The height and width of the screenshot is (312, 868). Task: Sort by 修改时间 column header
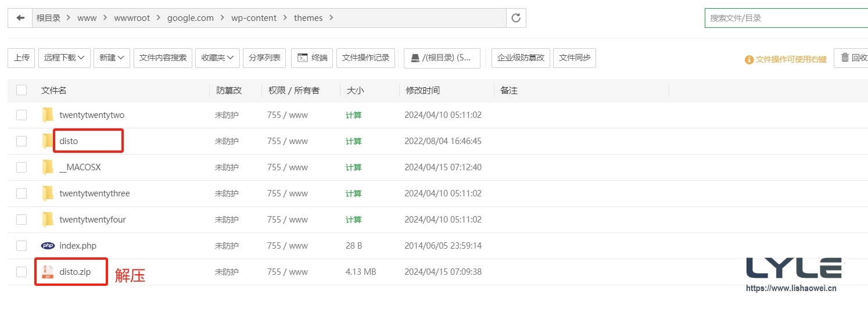(x=422, y=90)
